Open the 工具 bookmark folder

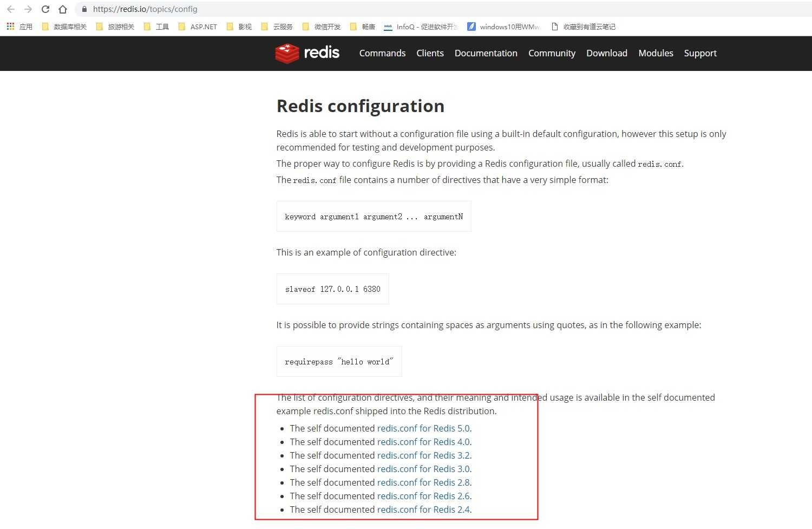pos(156,27)
